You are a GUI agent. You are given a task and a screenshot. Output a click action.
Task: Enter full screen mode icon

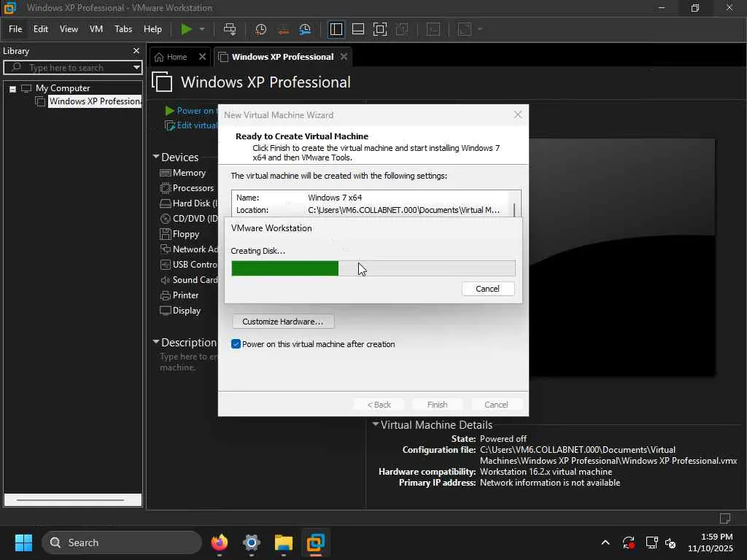pyautogui.click(x=379, y=29)
